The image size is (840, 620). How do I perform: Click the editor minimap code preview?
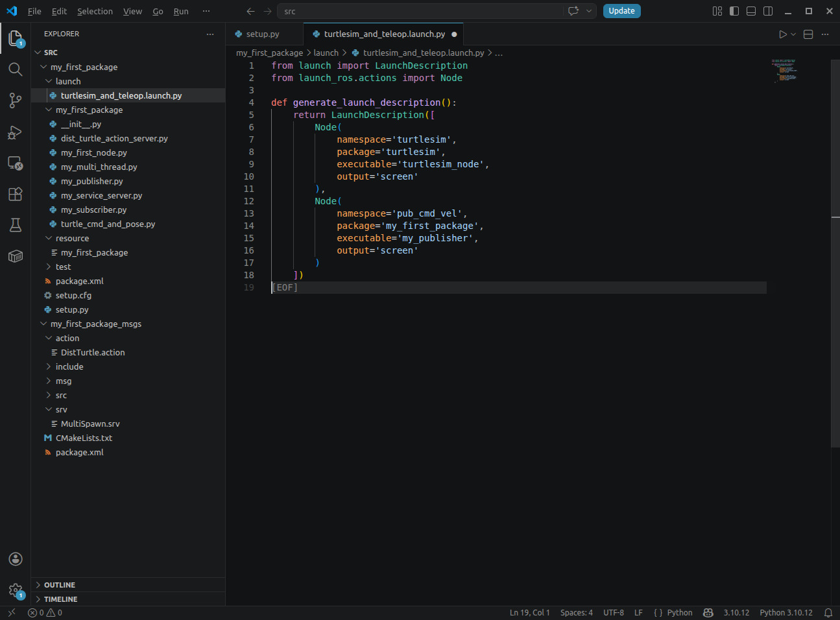click(785, 70)
